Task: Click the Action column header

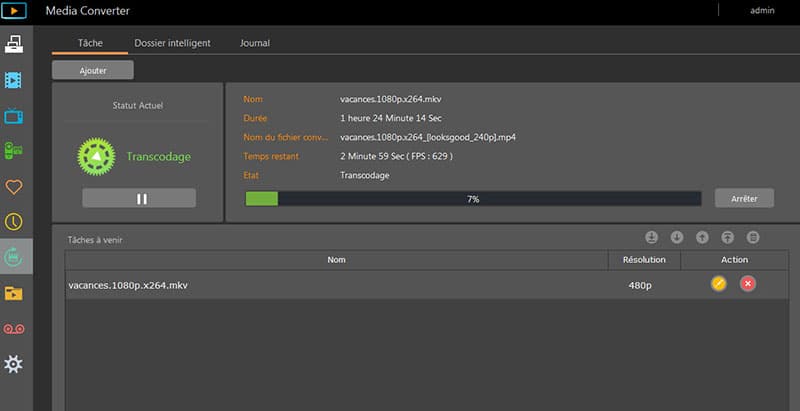Action: coord(735,260)
